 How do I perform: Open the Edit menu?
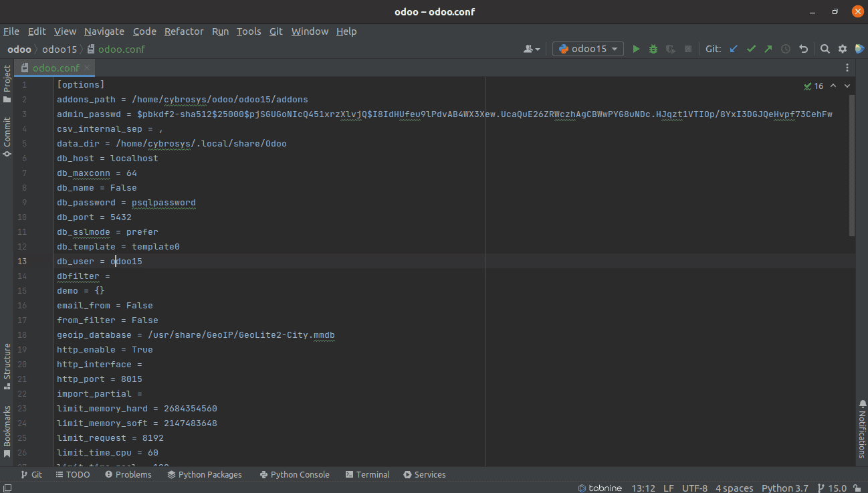[37, 31]
